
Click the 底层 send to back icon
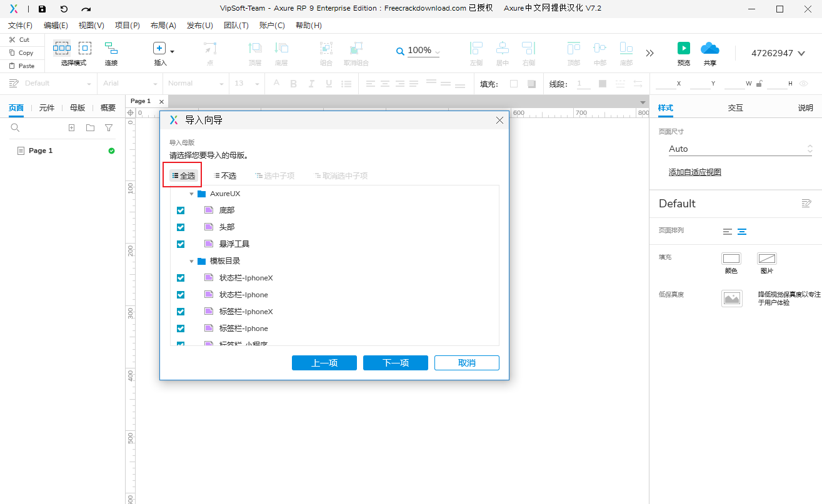coord(281,48)
